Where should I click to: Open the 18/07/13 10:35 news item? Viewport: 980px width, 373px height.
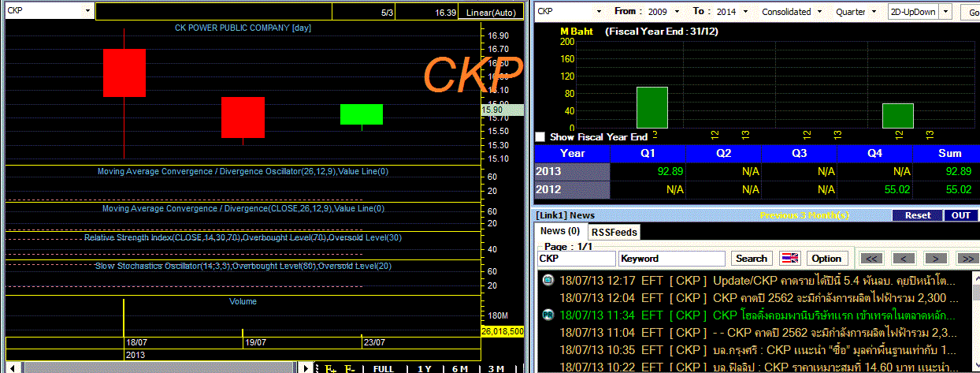click(759, 349)
